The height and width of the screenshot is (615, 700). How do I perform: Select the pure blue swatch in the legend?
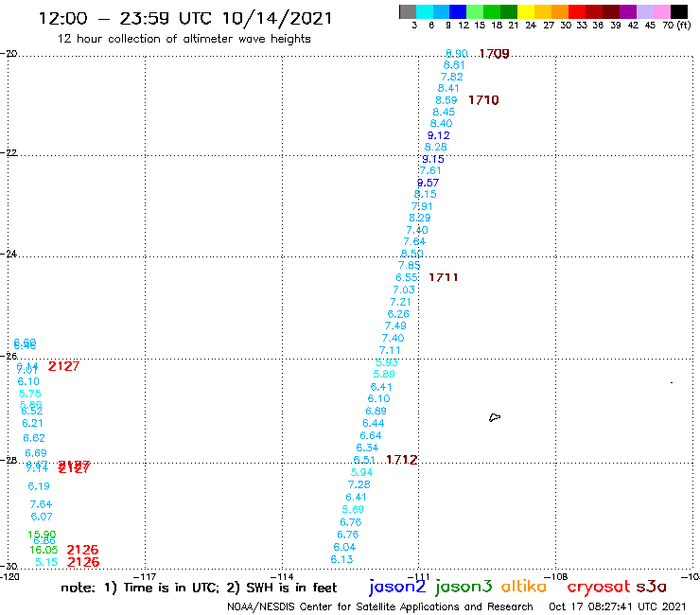coord(458,11)
